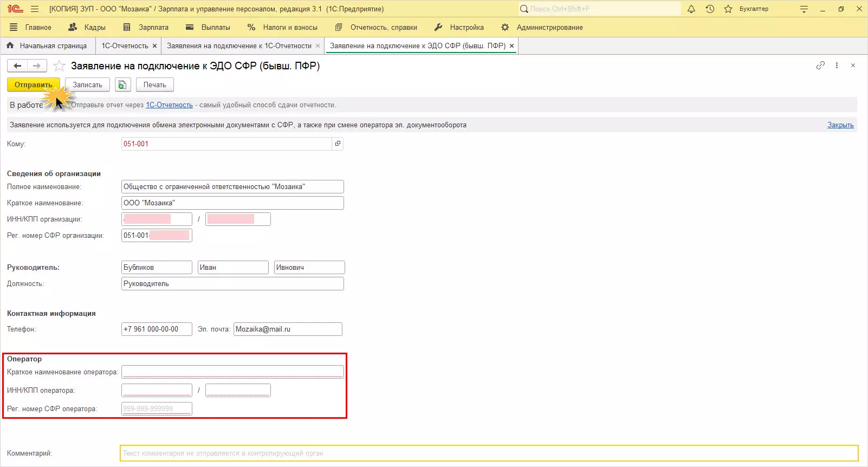Open Зарплата section
868x467 pixels.
coord(146,27)
